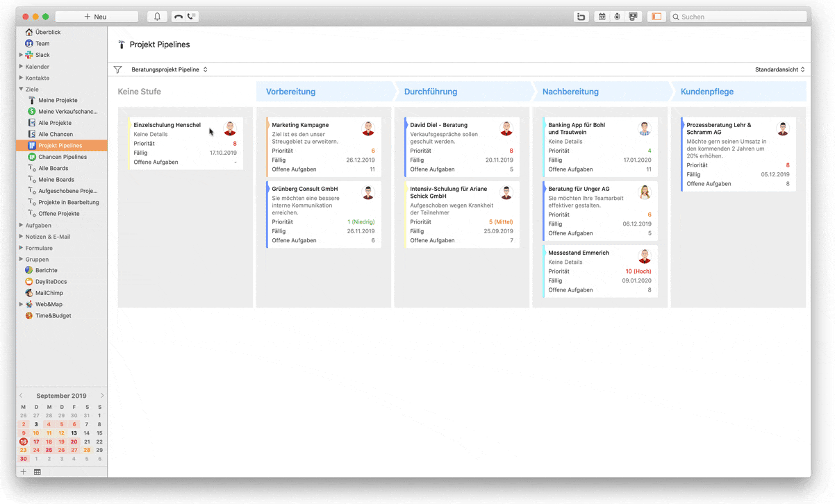The image size is (835, 504).
Task: Open the Standardansicht view dropdown
Action: coord(779,69)
